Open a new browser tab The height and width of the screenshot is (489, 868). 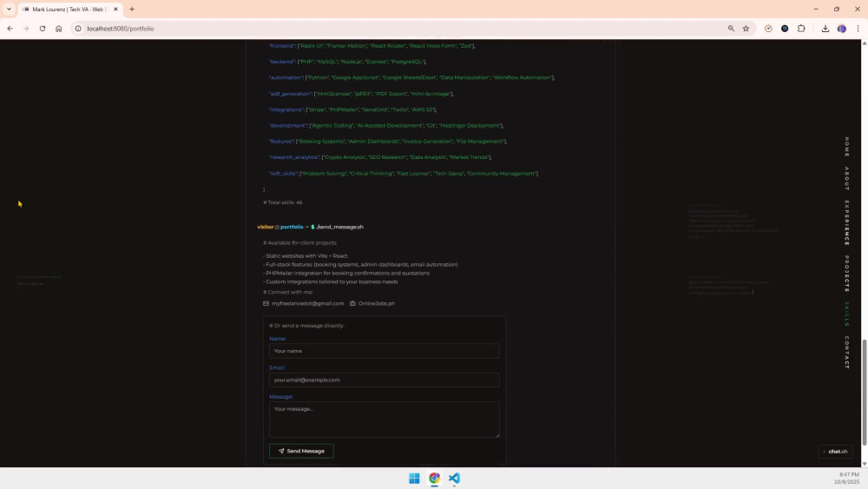[132, 10]
